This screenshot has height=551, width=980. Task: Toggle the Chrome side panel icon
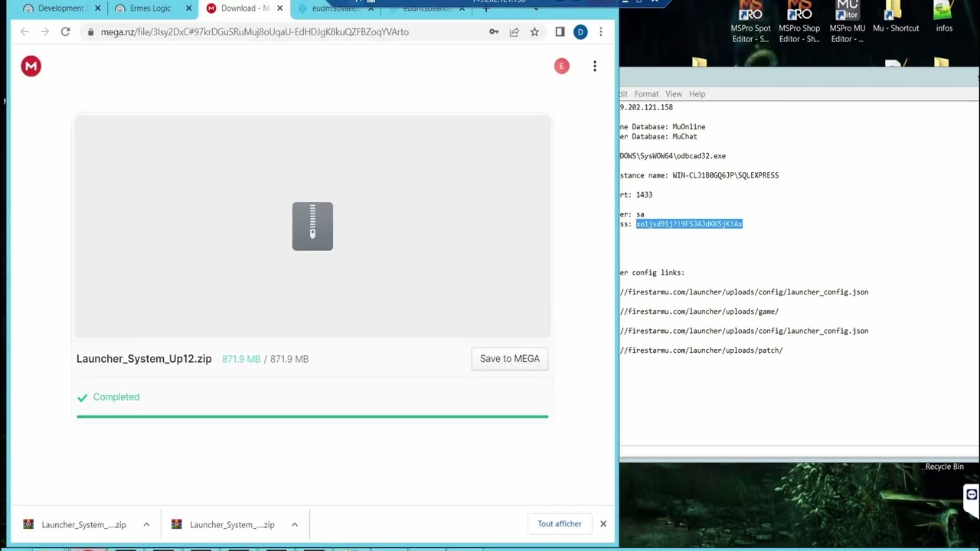pyautogui.click(x=560, y=32)
